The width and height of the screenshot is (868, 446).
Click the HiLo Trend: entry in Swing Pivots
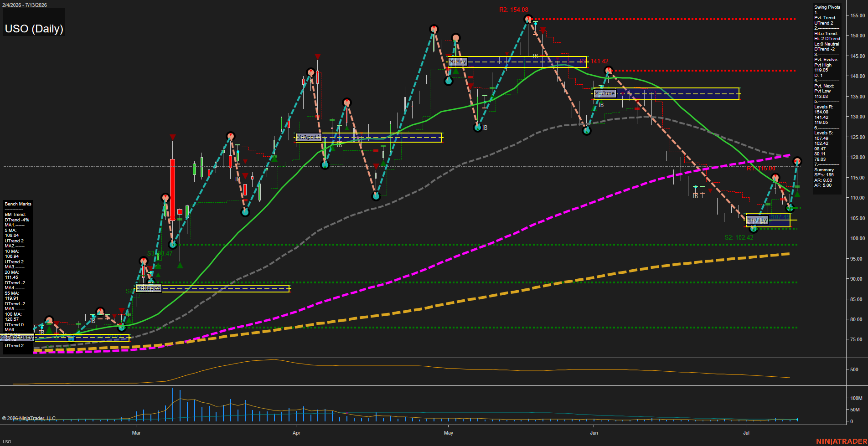click(826, 34)
